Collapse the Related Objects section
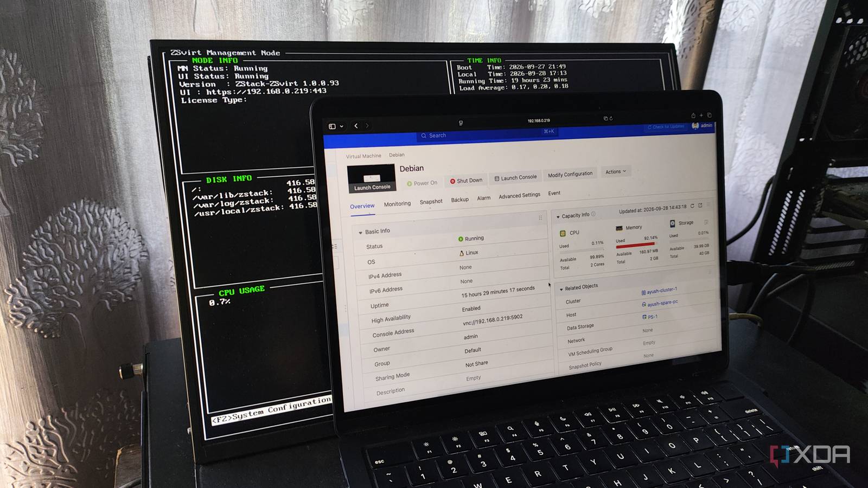Viewport: 868px width, 488px height. pos(561,289)
